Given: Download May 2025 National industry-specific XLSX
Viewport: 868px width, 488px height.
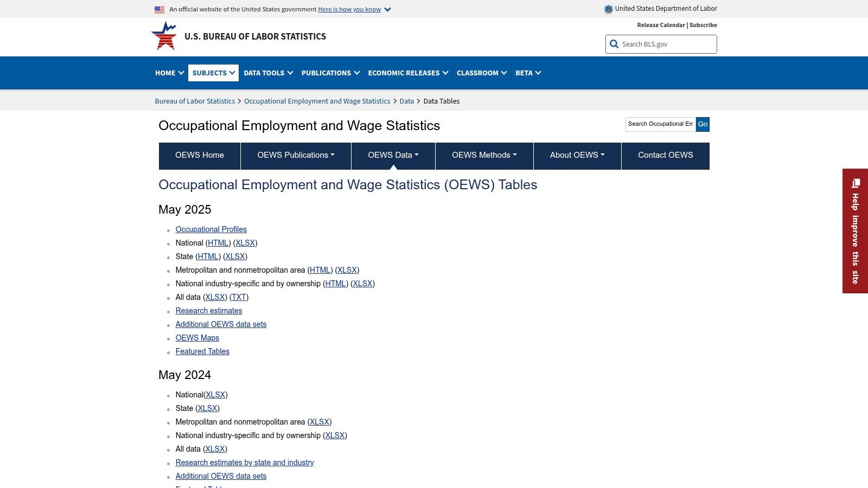Looking at the screenshot, I should [x=362, y=284].
